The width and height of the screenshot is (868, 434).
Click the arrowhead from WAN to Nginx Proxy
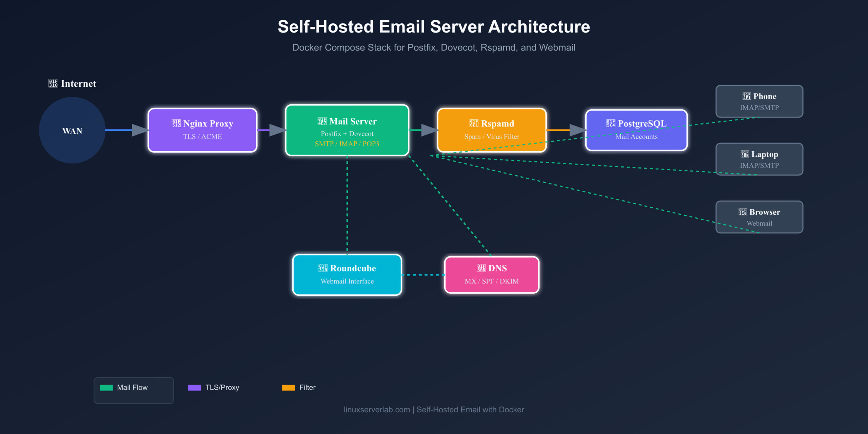140,130
